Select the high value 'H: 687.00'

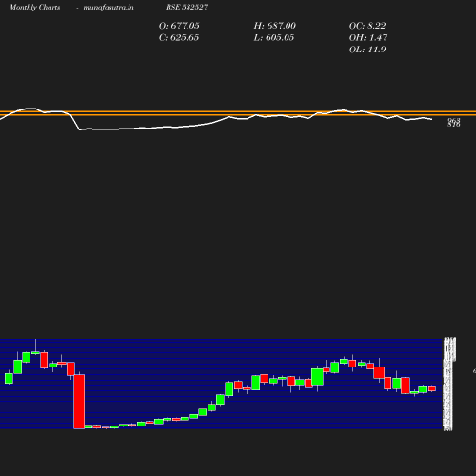click(x=275, y=26)
